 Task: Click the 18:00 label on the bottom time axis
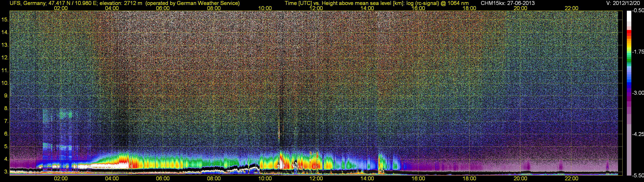(x=469, y=179)
